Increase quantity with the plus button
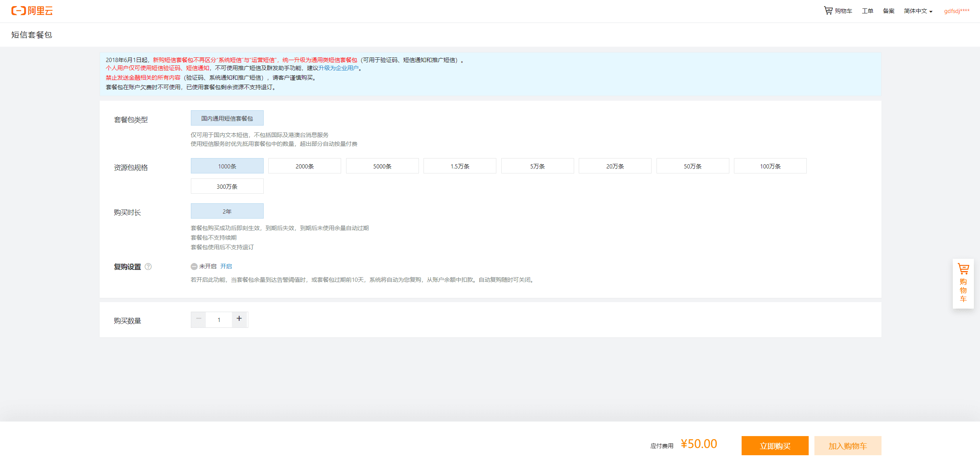The image size is (980, 469). pos(239,319)
